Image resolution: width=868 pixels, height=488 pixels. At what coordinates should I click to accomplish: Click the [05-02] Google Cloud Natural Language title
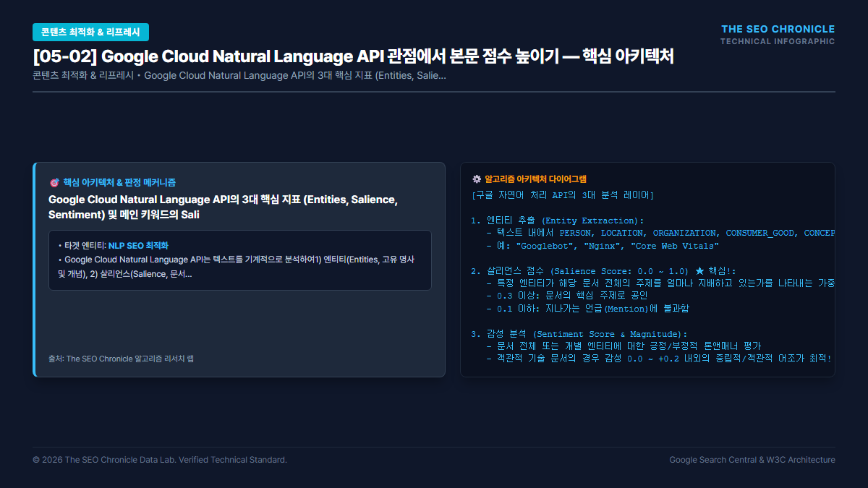point(353,56)
